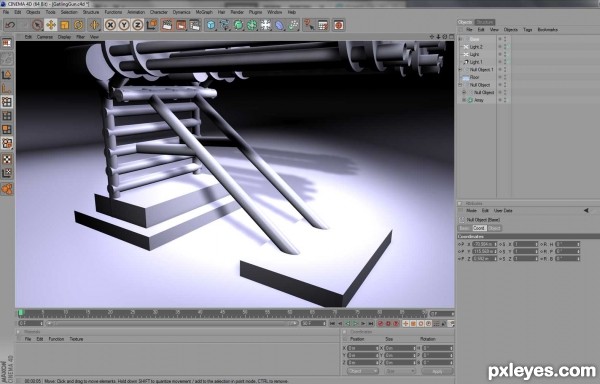
Task: Toggle visibility dots for Light.2
Action: 505,47
